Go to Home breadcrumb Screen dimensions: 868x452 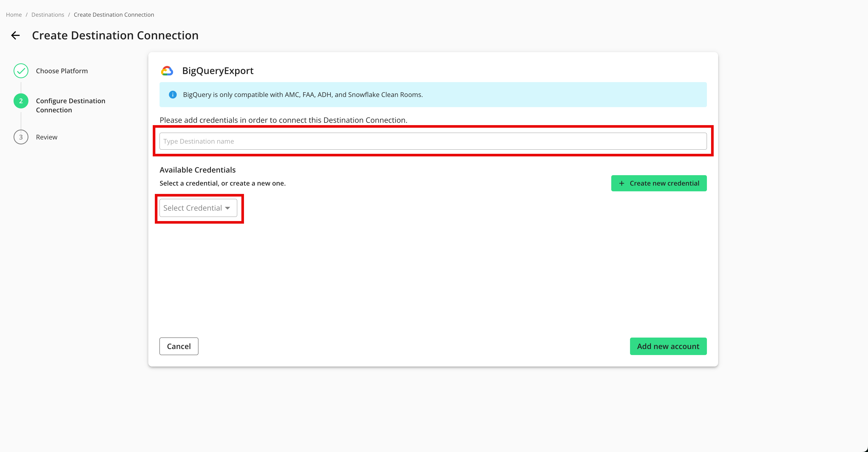tap(14, 15)
